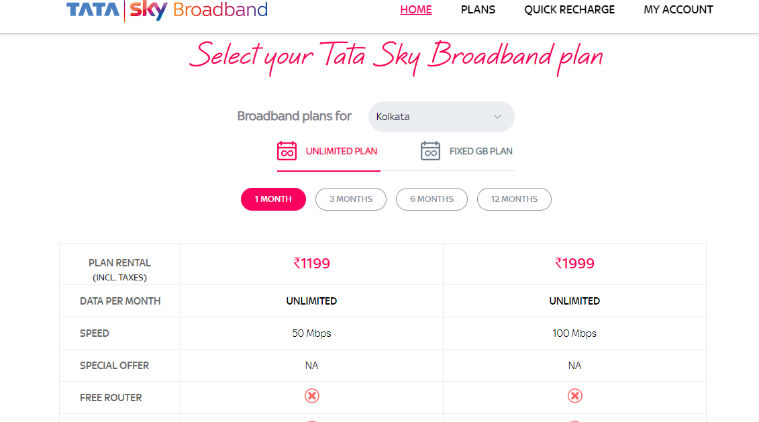Switch to the Unlimited Plan tab
The width and height of the screenshot is (759, 422).
click(x=328, y=151)
